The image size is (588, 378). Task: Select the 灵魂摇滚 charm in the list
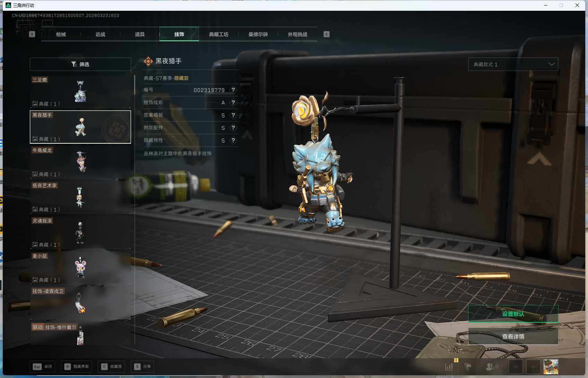pyautogui.click(x=80, y=233)
